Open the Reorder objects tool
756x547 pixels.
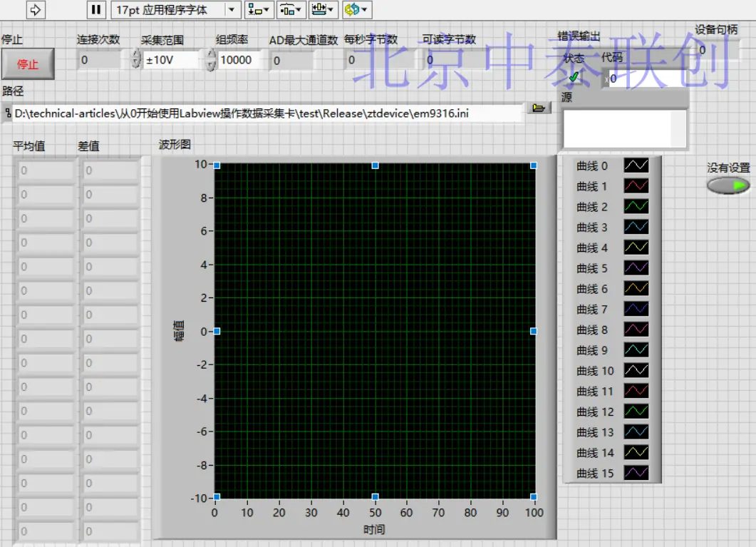[356, 9]
